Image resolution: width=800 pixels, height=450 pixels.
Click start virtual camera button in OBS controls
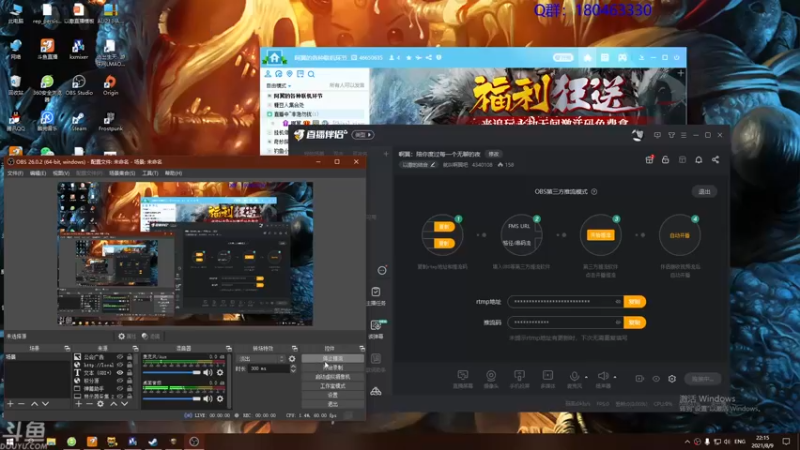(333, 377)
